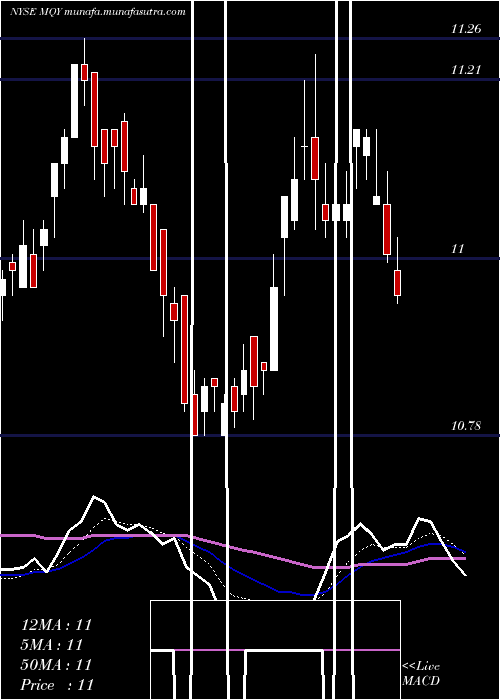Image resolution: width=500 pixels, height=700 pixels.
Task: Click the <<Live MACD label
Action: pyautogui.click(x=421, y=674)
